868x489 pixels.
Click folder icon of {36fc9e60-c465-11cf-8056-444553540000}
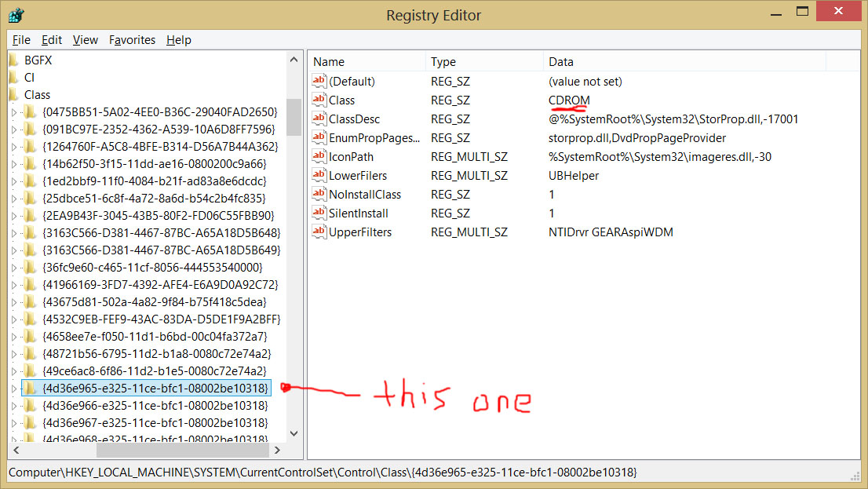tap(30, 268)
